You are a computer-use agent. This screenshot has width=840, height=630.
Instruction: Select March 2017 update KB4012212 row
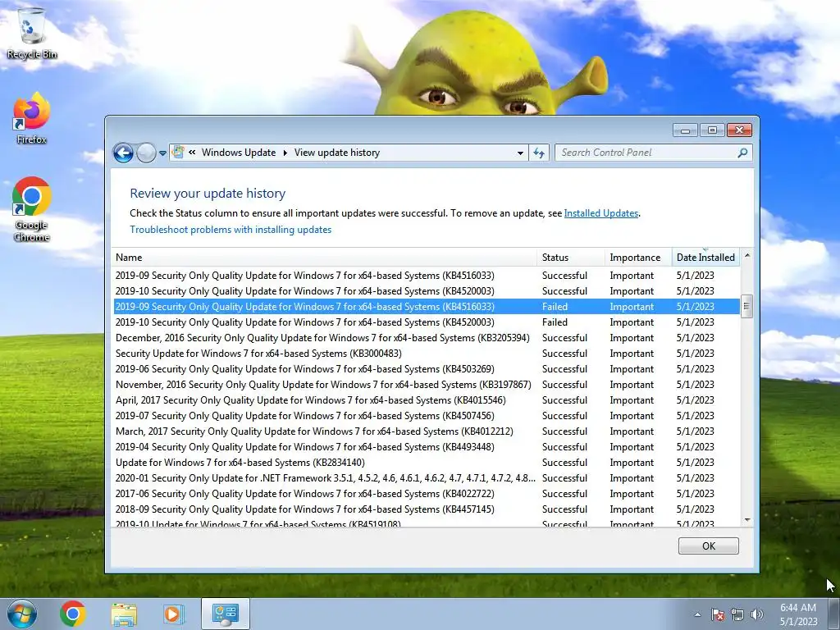coord(426,431)
